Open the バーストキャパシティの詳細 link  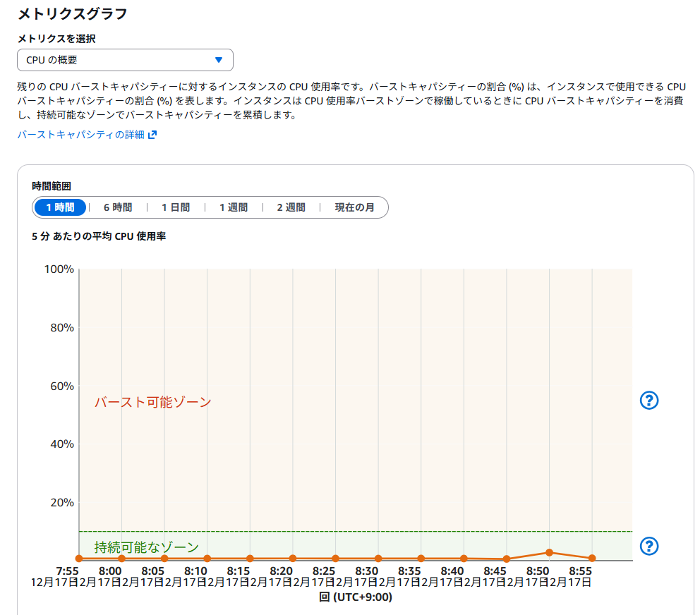coord(80,135)
